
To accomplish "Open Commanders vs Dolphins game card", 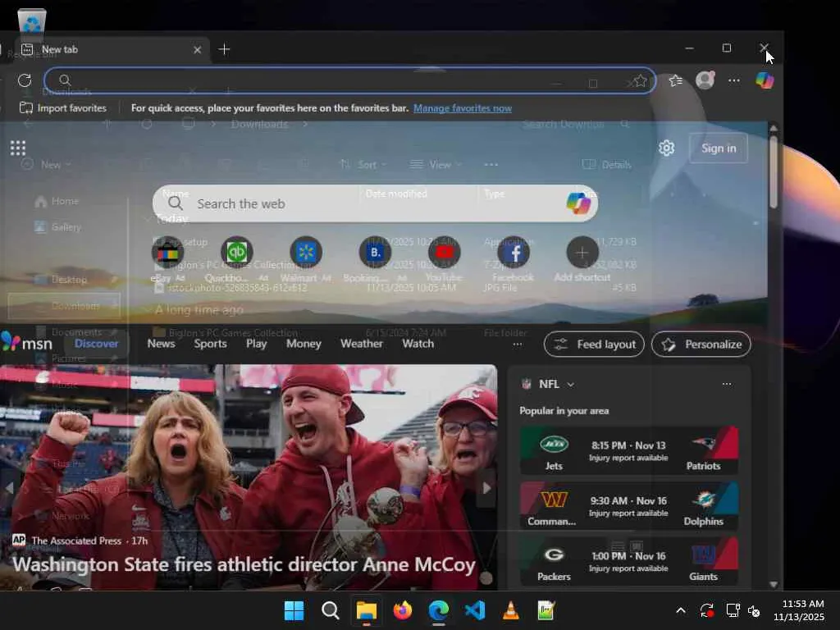I will point(629,506).
